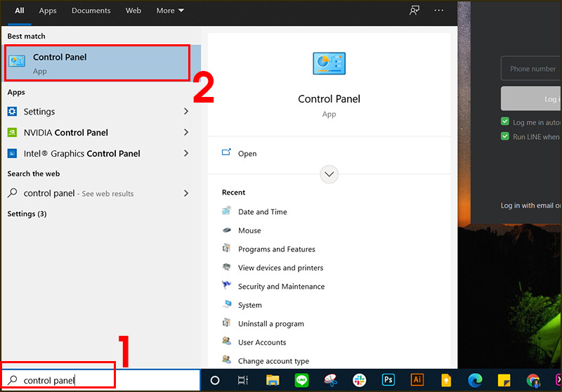The width and height of the screenshot is (562, 392).
Task: Expand the Intel Graphics Control Panel arrow
Action: (x=186, y=153)
